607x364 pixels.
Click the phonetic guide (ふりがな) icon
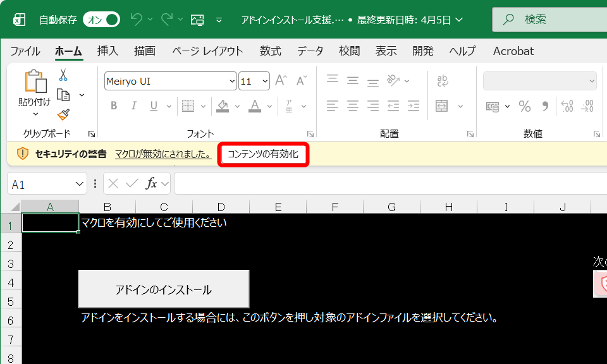point(289,106)
